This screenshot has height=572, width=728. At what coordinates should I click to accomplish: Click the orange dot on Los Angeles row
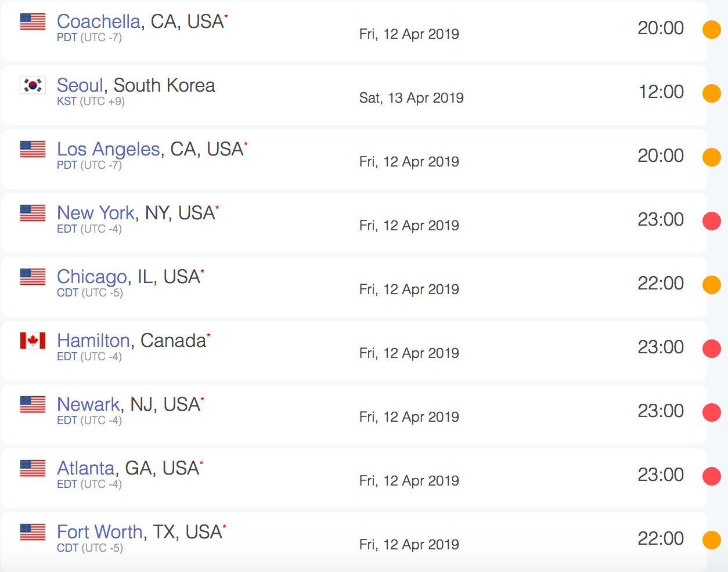tap(711, 157)
